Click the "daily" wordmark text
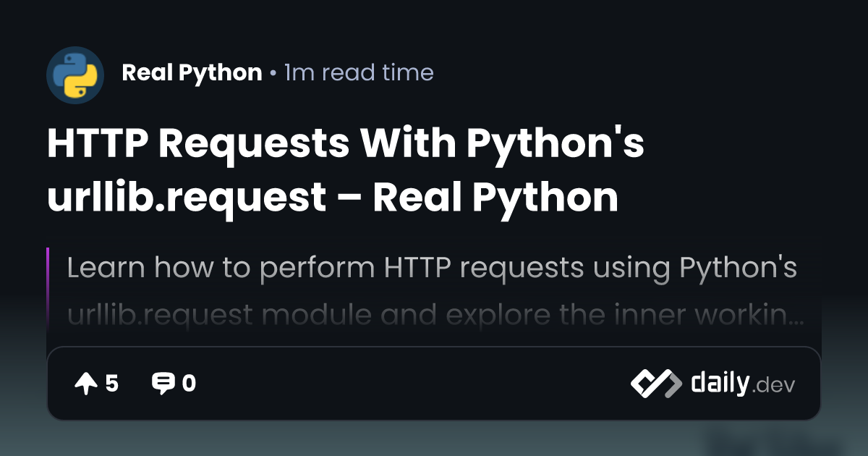Screen dimensions: 868x456 click(719, 383)
